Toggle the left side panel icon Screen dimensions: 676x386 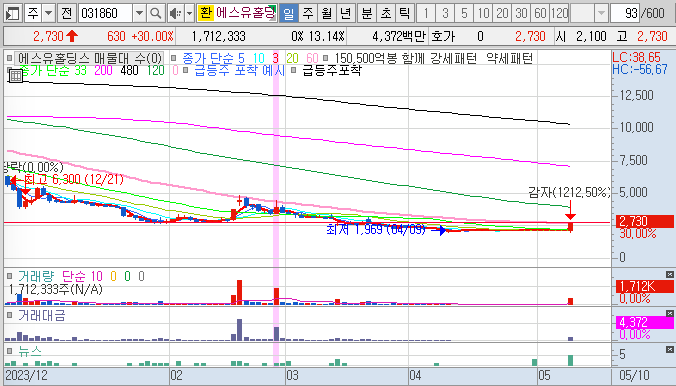coord(13,13)
